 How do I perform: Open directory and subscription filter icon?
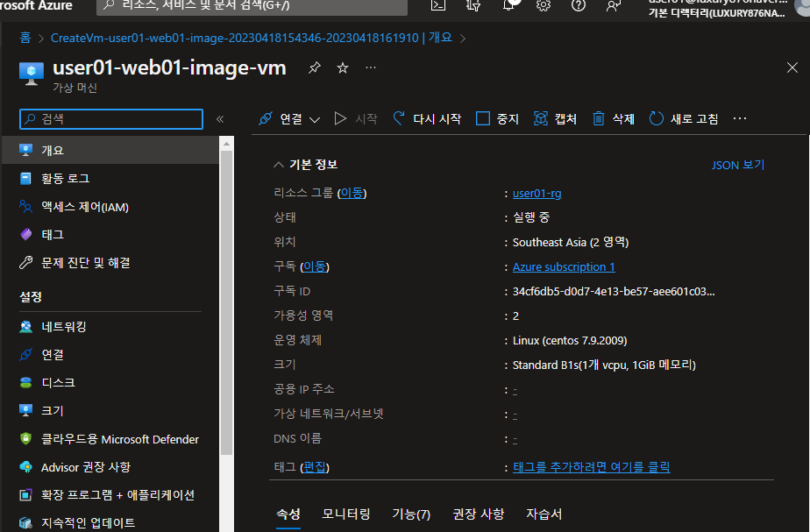(473, 5)
